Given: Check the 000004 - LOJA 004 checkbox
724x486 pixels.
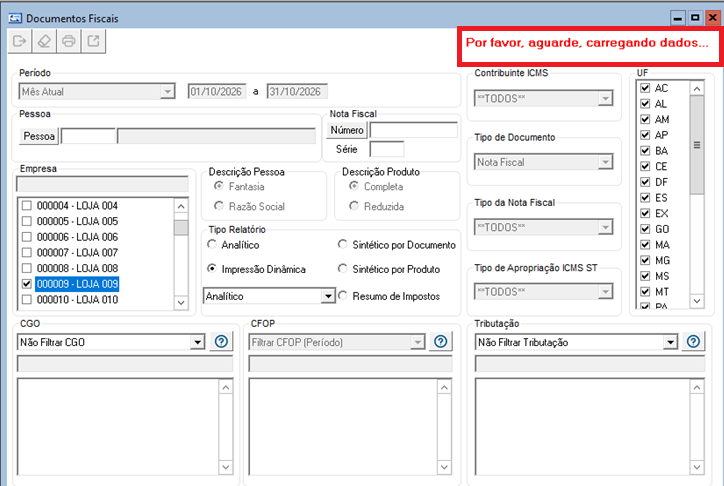Looking at the screenshot, I should pyautogui.click(x=27, y=205).
